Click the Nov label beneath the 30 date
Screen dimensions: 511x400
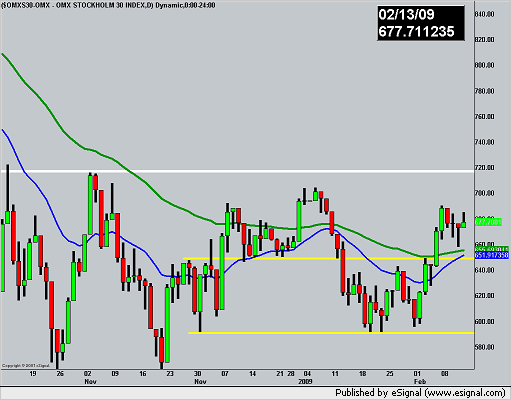(200, 382)
